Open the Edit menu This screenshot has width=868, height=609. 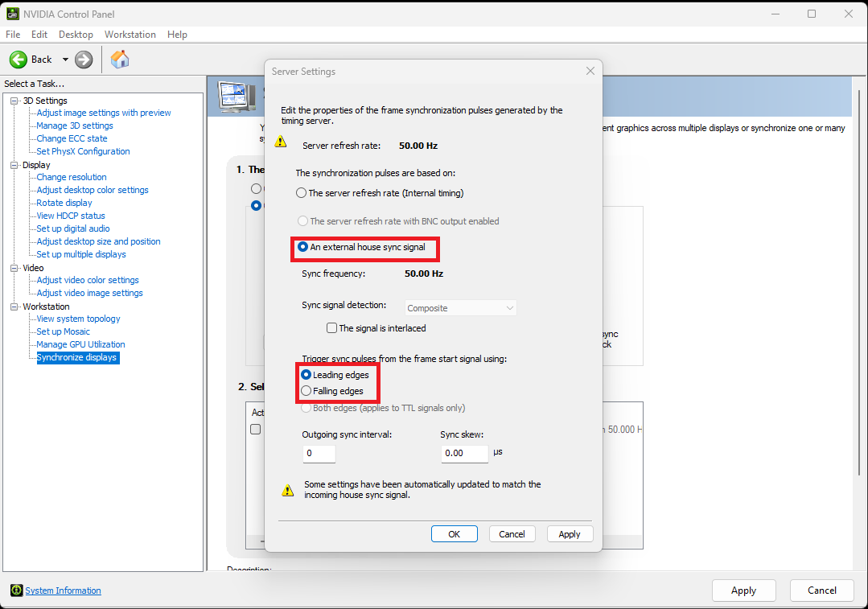click(x=39, y=35)
